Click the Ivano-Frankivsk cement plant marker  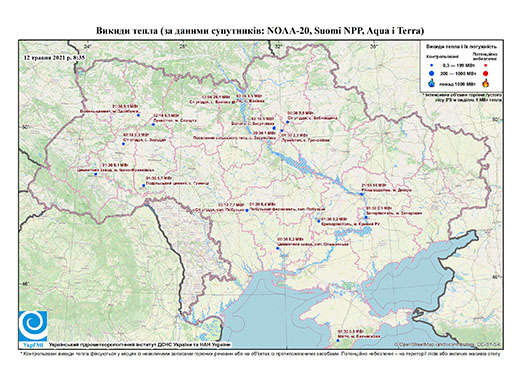tap(95, 174)
